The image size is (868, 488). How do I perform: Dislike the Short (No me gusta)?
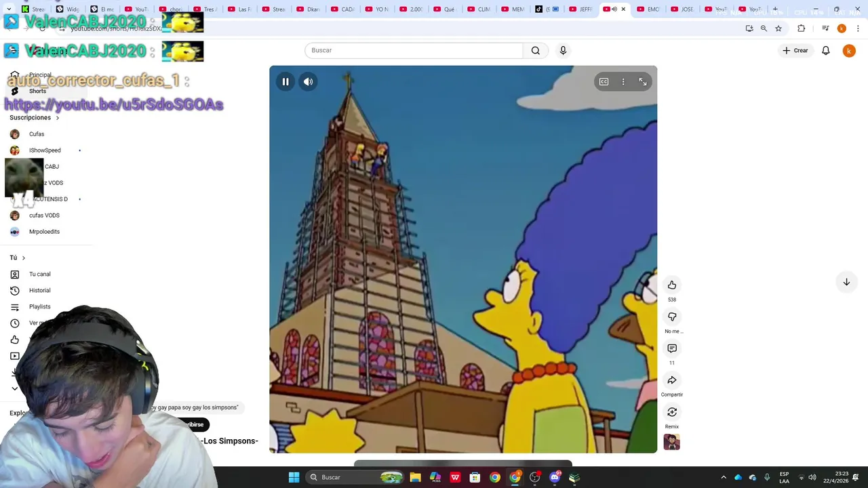[672, 317]
